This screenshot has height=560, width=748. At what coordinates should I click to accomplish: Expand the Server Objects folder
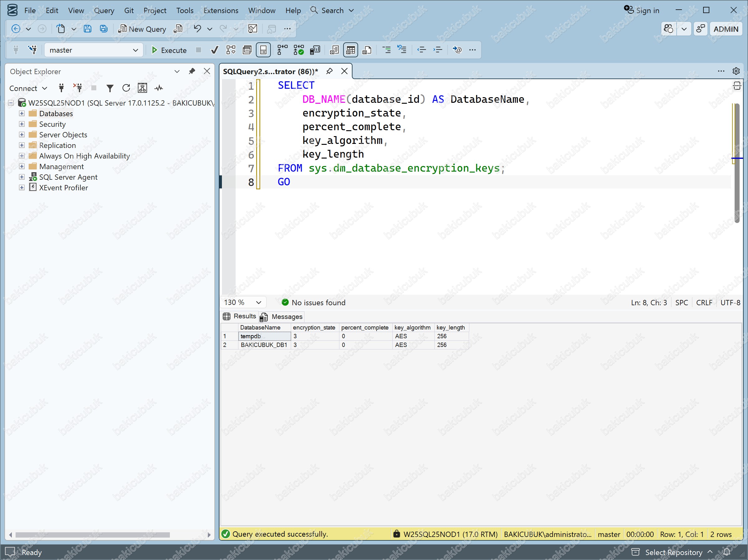(22, 135)
